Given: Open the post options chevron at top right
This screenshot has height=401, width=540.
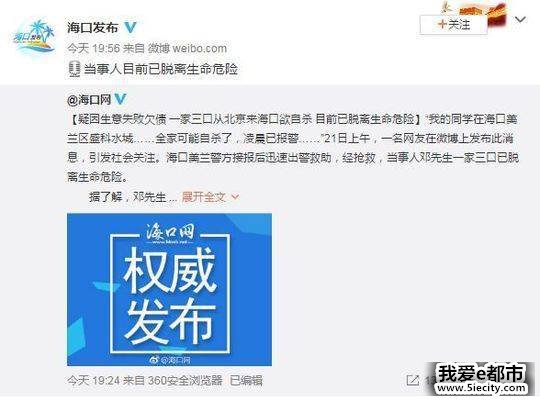Looking at the screenshot, I should [520, 20].
